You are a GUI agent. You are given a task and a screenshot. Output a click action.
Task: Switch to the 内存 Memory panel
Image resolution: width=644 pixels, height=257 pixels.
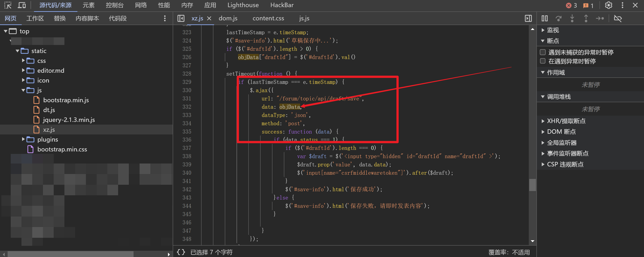[187, 5]
